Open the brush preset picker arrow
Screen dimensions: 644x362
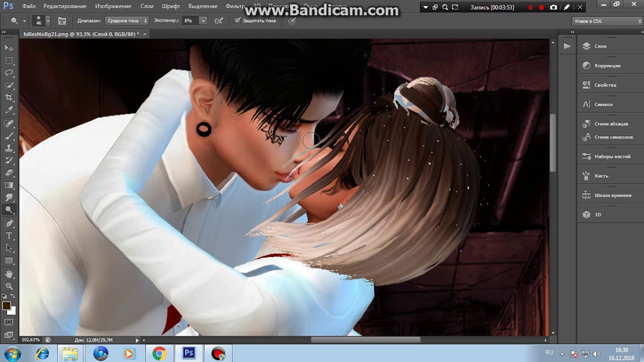[48, 21]
